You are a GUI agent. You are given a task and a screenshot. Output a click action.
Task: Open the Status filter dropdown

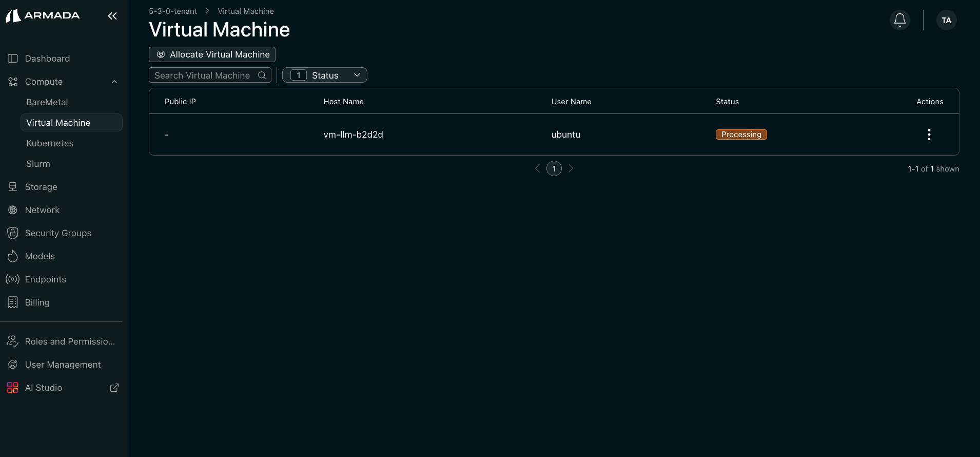pos(325,75)
